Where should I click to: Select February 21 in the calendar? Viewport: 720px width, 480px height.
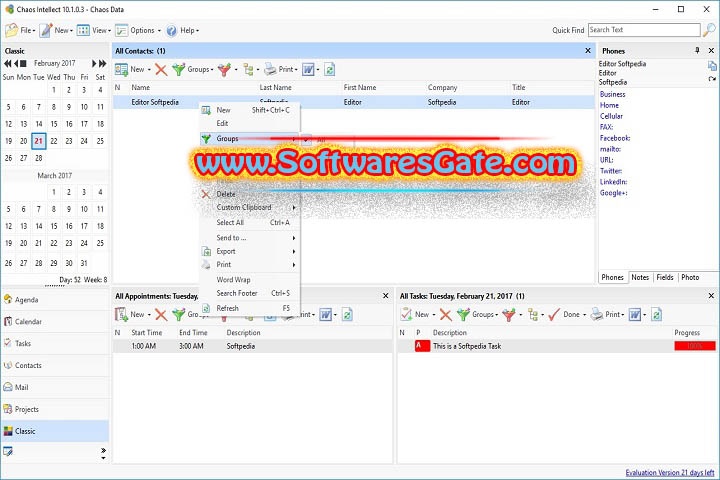click(x=39, y=141)
